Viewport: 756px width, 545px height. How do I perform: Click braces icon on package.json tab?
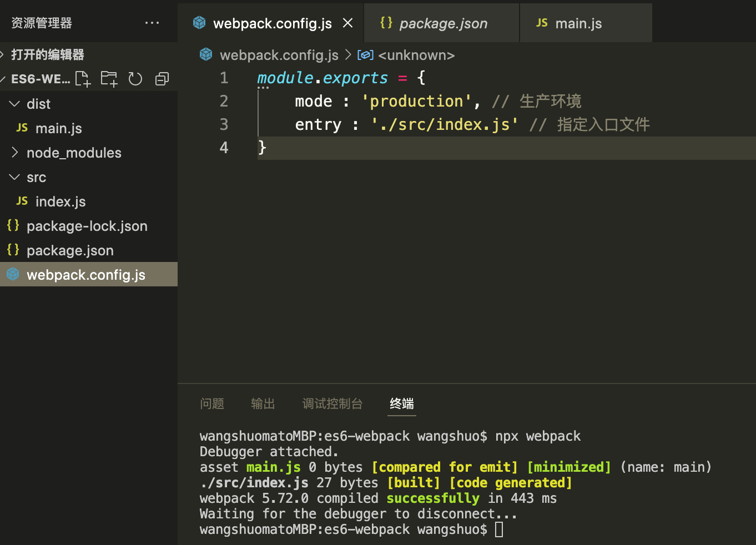click(x=386, y=23)
